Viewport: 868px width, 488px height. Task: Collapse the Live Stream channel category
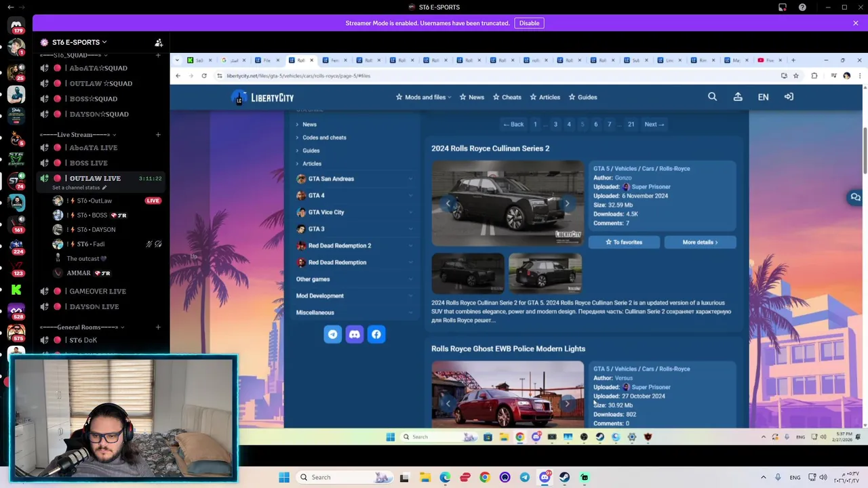point(77,135)
